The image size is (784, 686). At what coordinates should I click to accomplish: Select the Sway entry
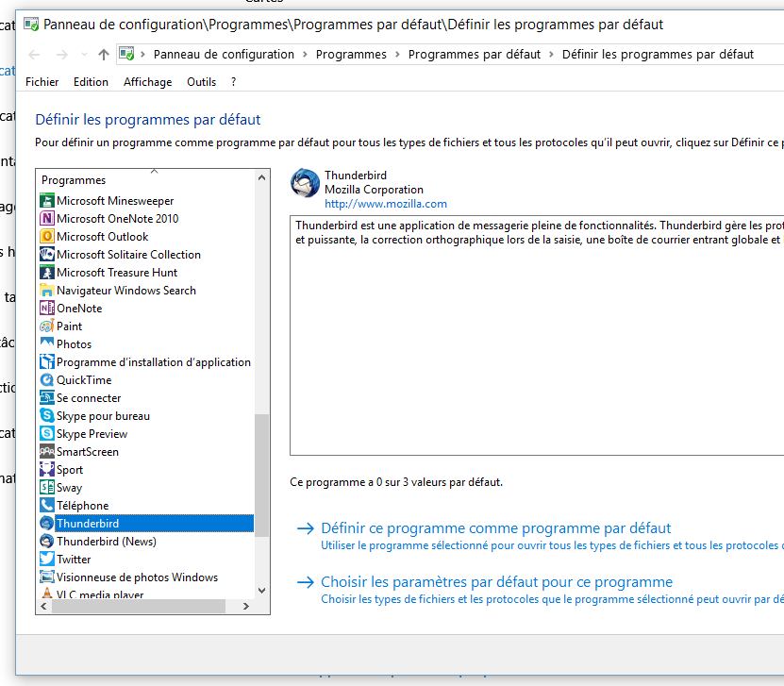coord(69,488)
